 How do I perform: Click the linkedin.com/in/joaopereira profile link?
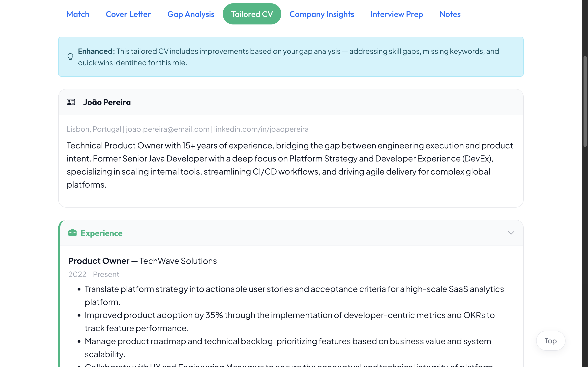pyautogui.click(x=261, y=129)
